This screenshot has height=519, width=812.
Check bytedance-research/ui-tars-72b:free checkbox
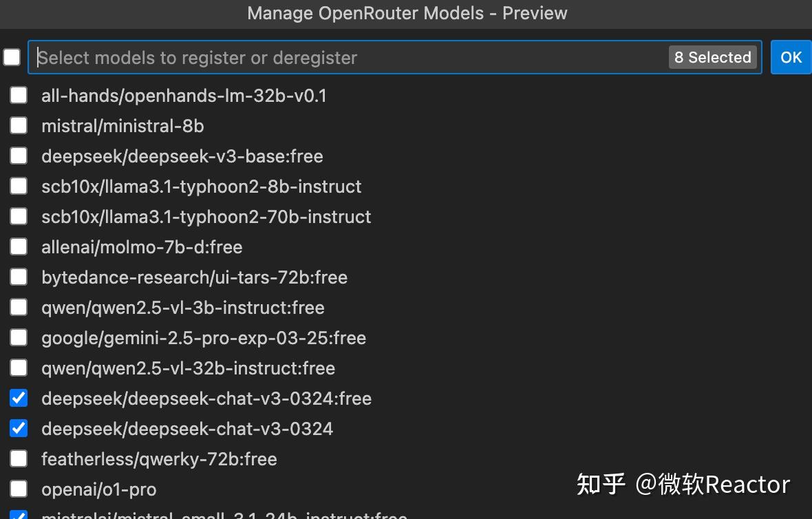19,277
